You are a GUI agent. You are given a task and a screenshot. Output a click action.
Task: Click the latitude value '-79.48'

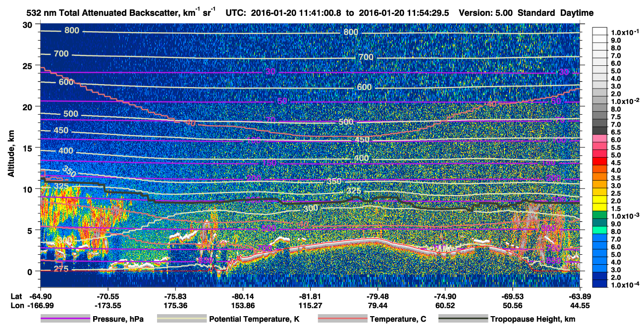coord(378,296)
